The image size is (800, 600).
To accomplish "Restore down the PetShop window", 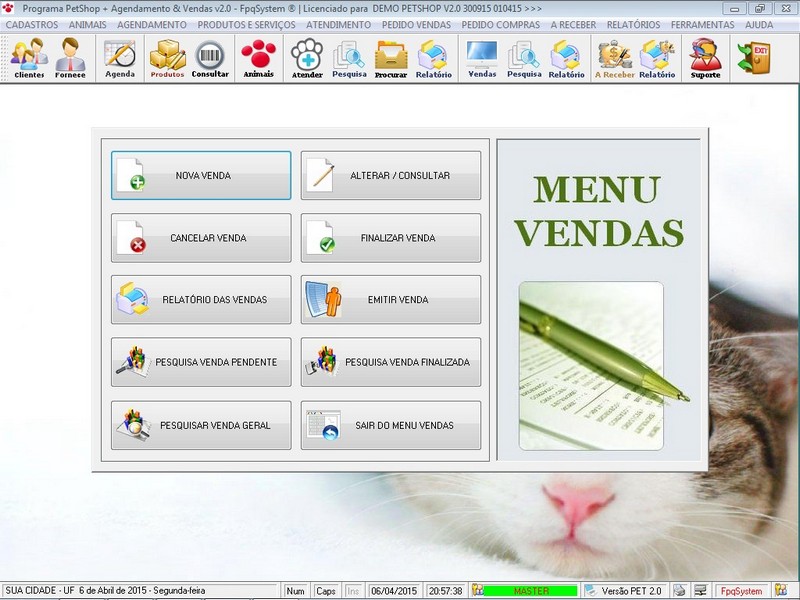I will (x=760, y=9).
